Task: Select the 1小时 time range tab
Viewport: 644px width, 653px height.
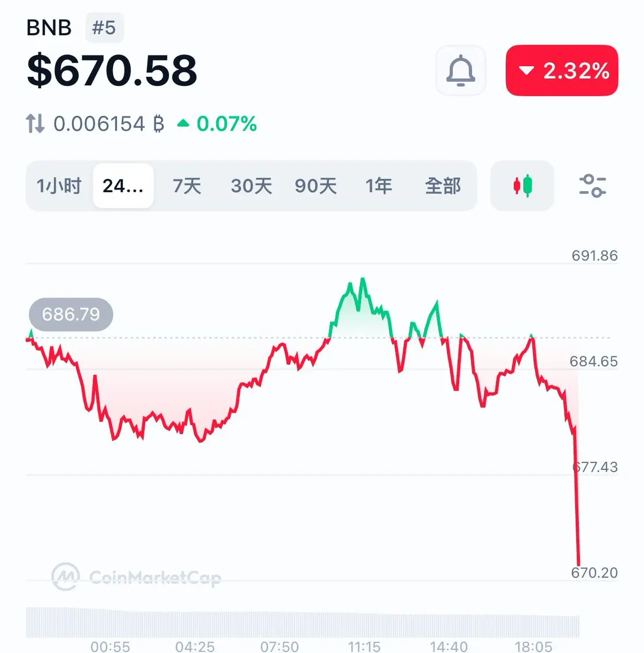Action: point(59,186)
